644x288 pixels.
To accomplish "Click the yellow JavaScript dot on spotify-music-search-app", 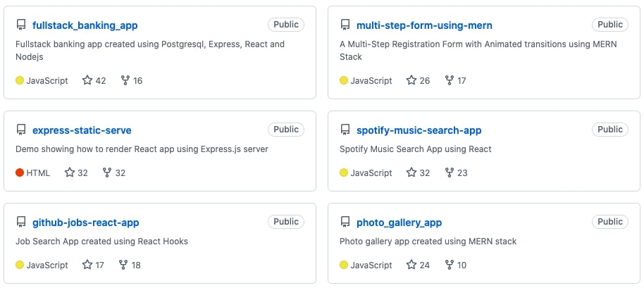I will pos(344,173).
